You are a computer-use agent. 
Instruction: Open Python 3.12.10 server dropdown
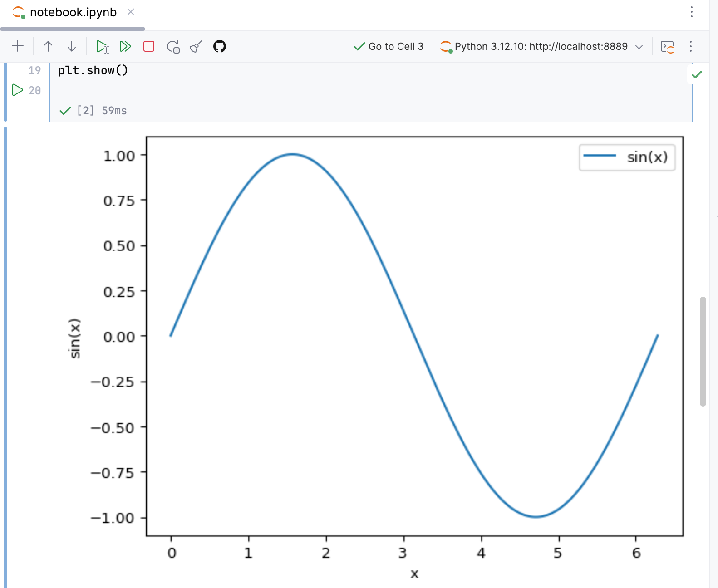pyautogui.click(x=541, y=46)
